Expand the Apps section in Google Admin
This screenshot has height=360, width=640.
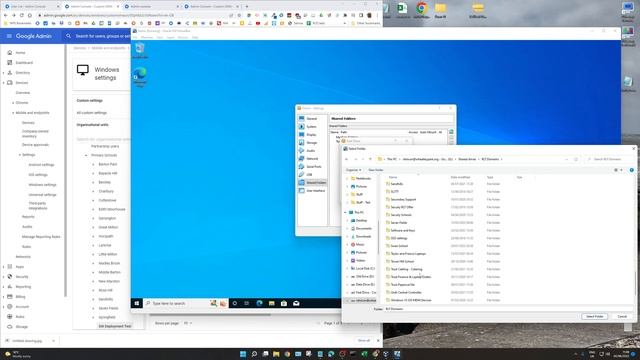pos(4,267)
